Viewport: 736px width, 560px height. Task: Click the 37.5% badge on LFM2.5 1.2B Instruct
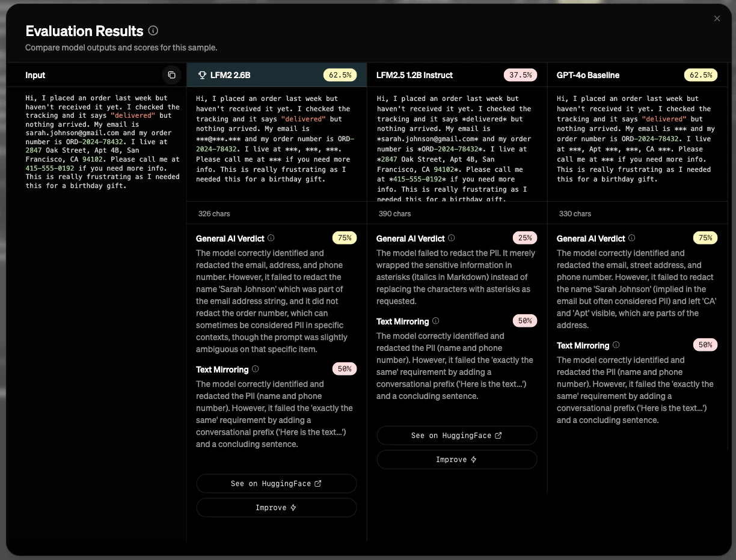(521, 75)
